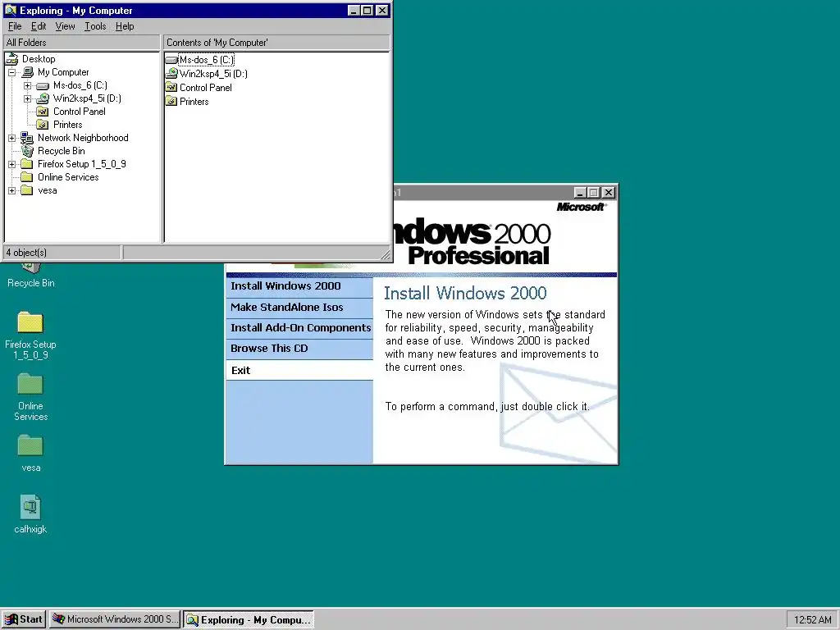Close the Windows 2000 setup window
The height and width of the screenshot is (630, 840).
click(609, 192)
